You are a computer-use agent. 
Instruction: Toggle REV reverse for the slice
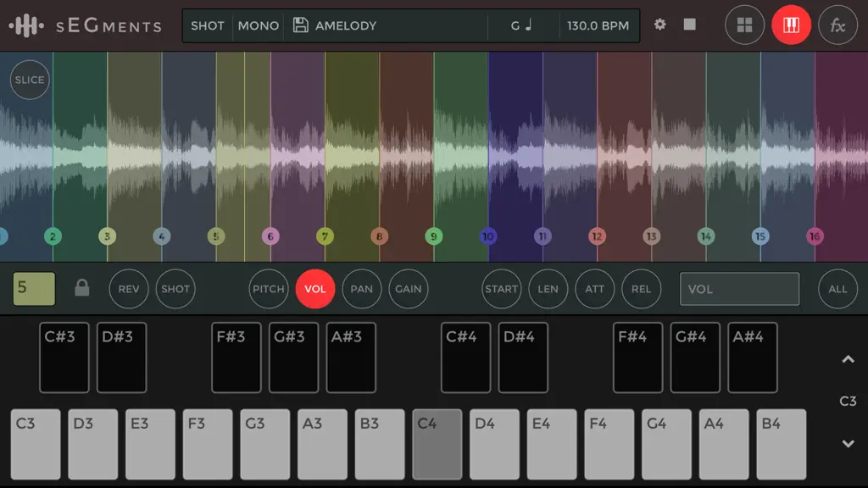coord(129,289)
